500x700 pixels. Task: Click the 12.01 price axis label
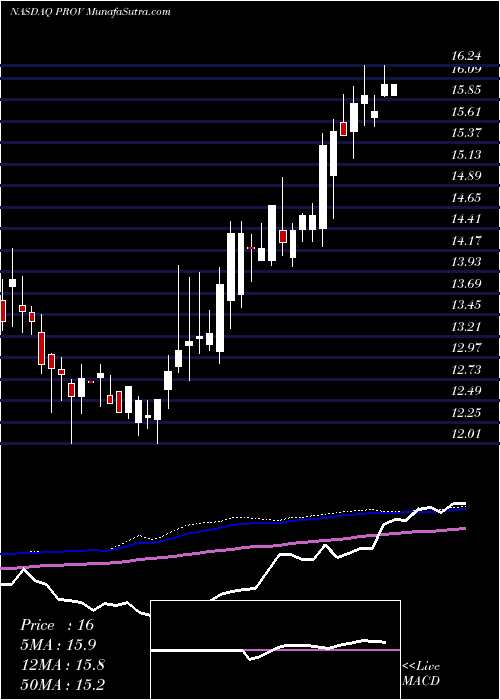tap(467, 433)
